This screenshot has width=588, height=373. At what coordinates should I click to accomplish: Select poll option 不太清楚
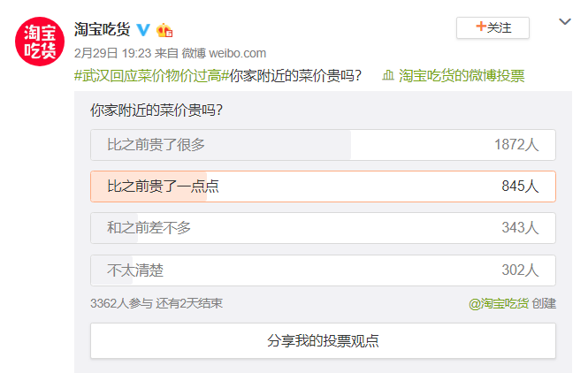tap(323, 270)
